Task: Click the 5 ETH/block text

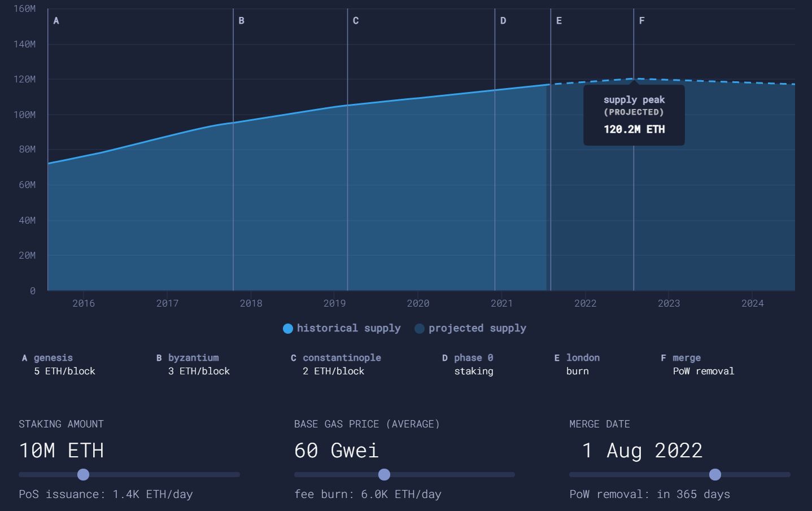Action: click(64, 371)
